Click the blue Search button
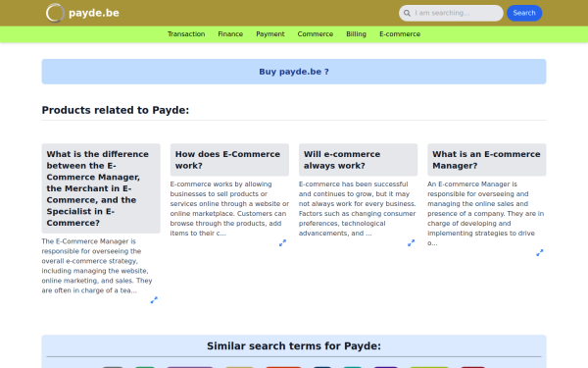 524,13
